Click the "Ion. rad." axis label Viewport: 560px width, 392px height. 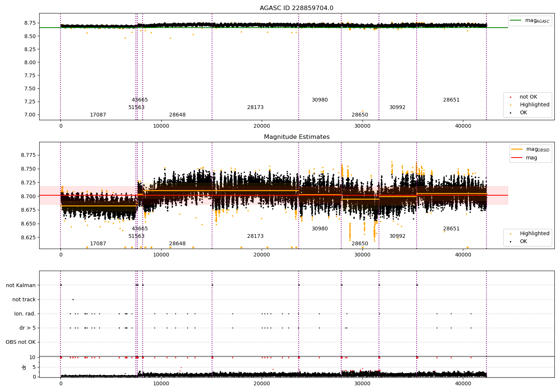pos(25,314)
